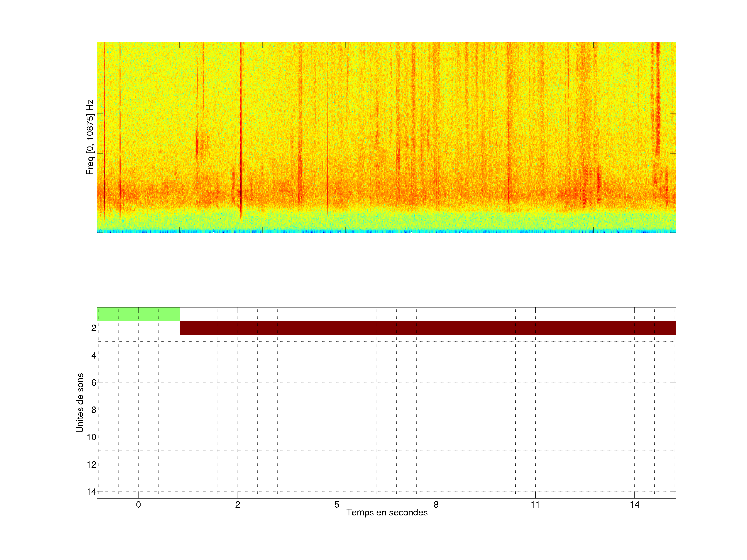The height and width of the screenshot is (560, 747).
Task: Click the x-axis tick label 0
Action: pos(139,505)
